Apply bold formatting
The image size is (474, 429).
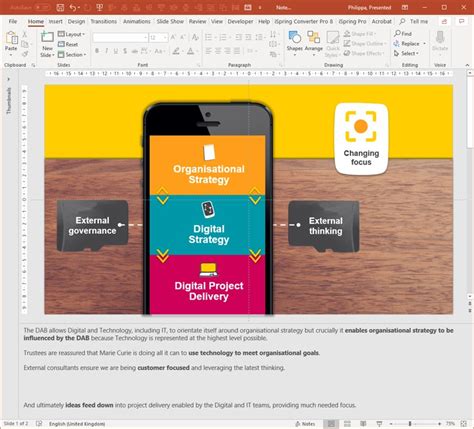[97, 51]
